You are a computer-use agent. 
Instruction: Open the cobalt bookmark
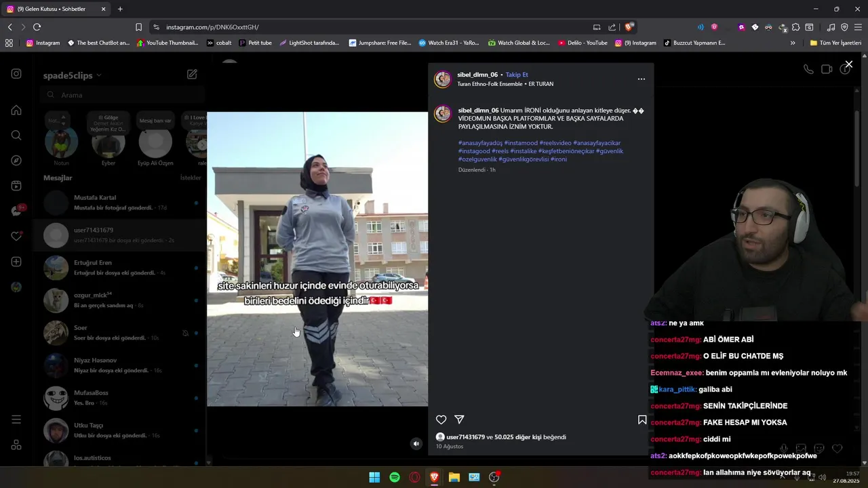[x=219, y=43]
